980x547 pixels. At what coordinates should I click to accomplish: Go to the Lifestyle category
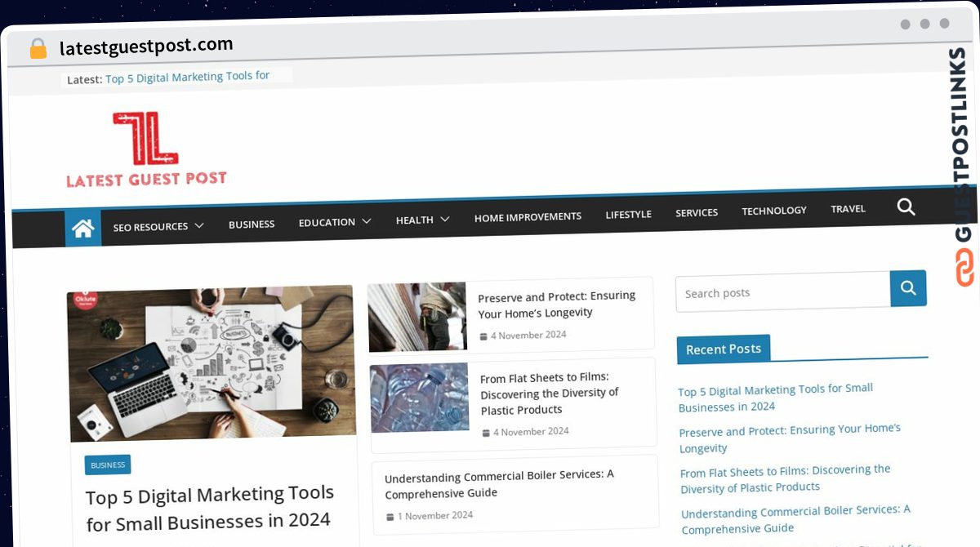point(628,214)
